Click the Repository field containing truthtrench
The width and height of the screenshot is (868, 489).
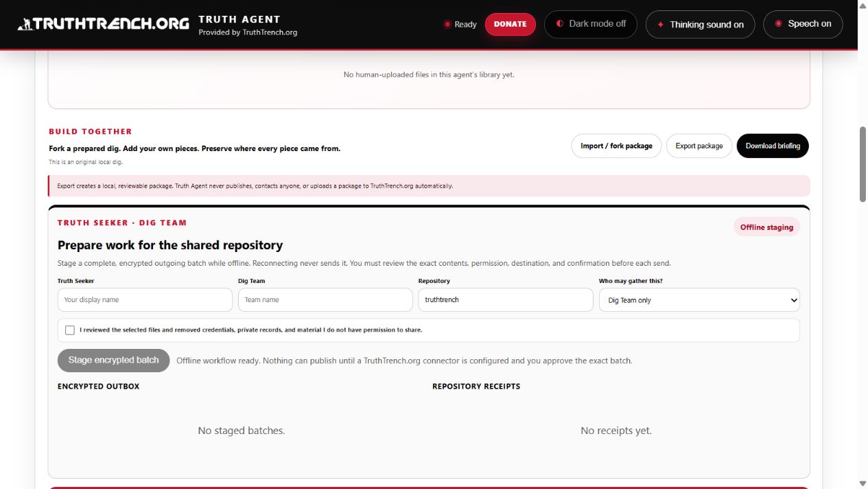506,300
